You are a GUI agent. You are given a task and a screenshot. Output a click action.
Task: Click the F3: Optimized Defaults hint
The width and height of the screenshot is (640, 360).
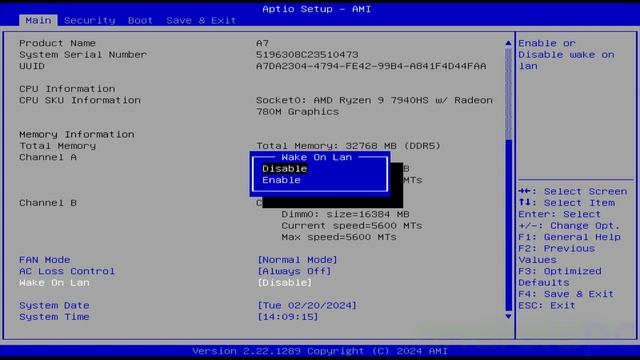(560, 277)
